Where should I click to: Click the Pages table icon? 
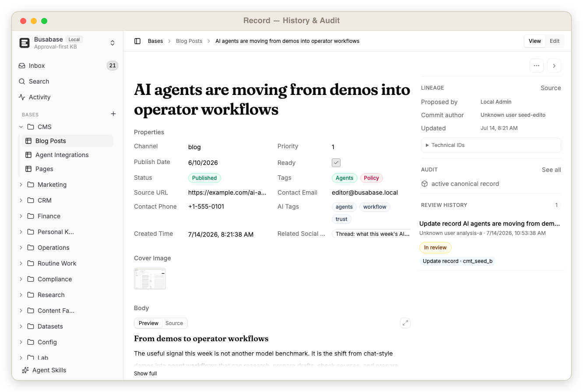(x=28, y=169)
